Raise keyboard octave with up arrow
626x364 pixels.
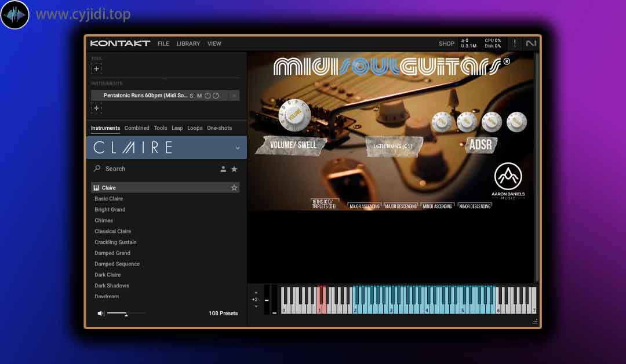pyautogui.click(x=256, y=293)
